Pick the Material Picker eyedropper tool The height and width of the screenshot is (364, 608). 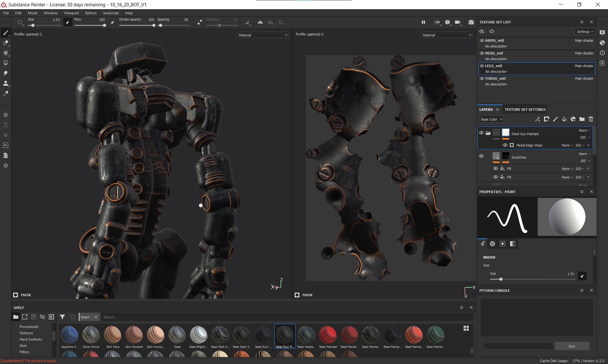[x=6, y=93]
